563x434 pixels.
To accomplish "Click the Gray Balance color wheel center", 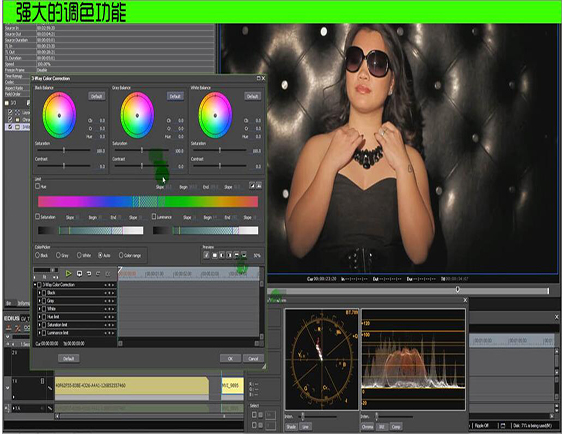I will tap(137, 115).
